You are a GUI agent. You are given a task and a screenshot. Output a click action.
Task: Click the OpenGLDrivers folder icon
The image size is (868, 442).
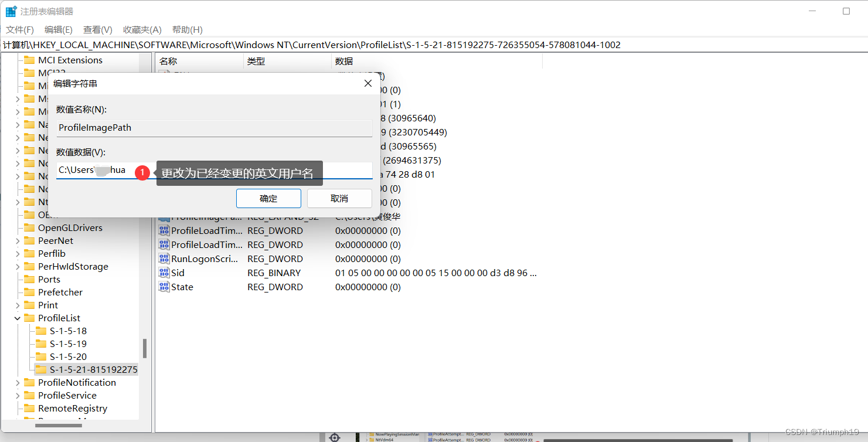(x=29, y=228)
